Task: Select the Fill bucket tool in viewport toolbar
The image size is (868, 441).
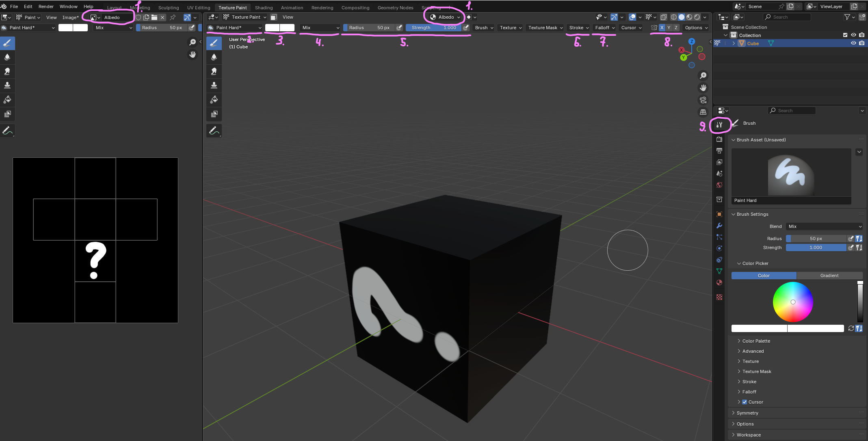Action: (x=214, y=100)
